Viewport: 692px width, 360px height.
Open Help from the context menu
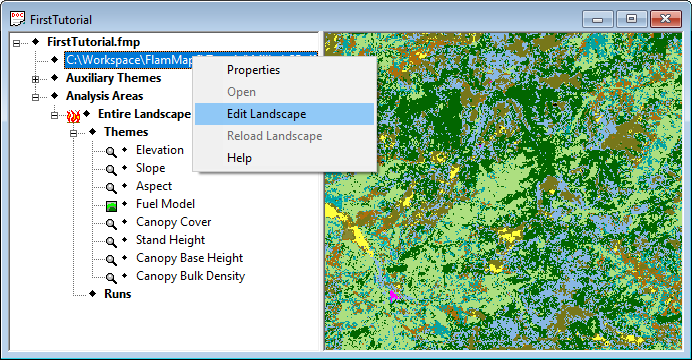tap(284, 158)
